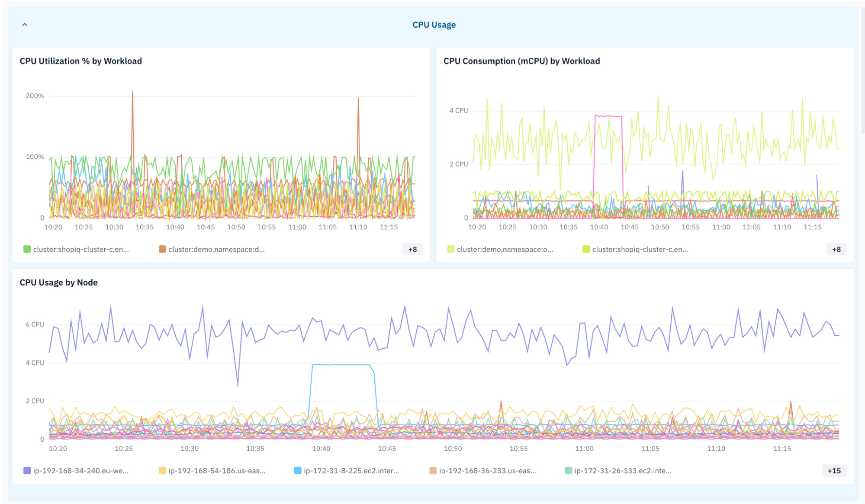Screen dimensions: 865x504
Task: Click cluster:demo,namespace:o... legend label
Action: click(x=505, y=249)
